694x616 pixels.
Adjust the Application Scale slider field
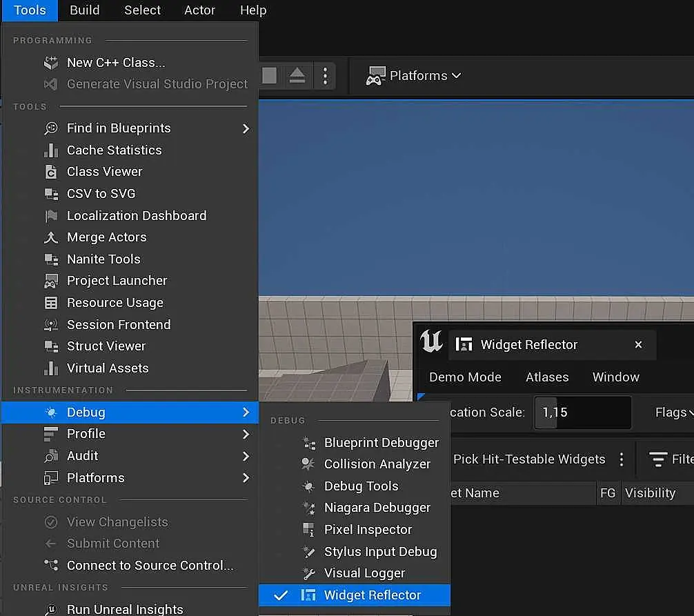tap(583, 413)
